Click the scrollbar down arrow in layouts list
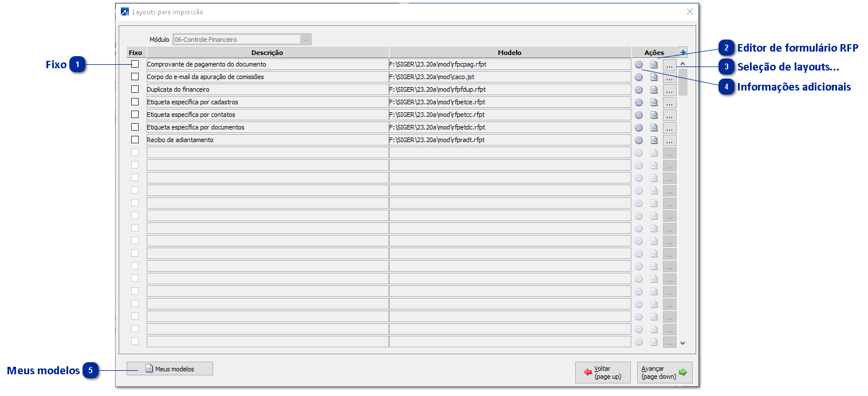The height and width of the screenshot is (396, 868). (x=682, y=343)
